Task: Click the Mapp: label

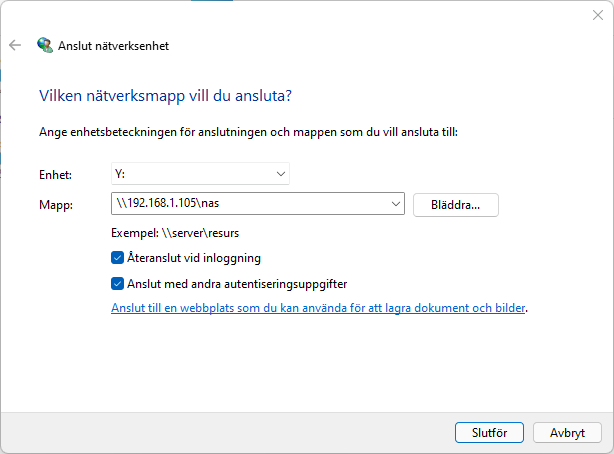Action: (x=55, y=205)
